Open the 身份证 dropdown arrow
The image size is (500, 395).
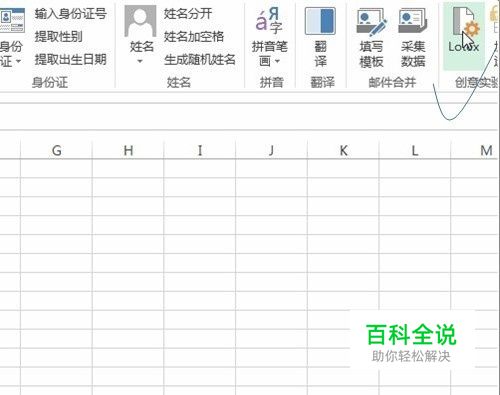(18, 61)
